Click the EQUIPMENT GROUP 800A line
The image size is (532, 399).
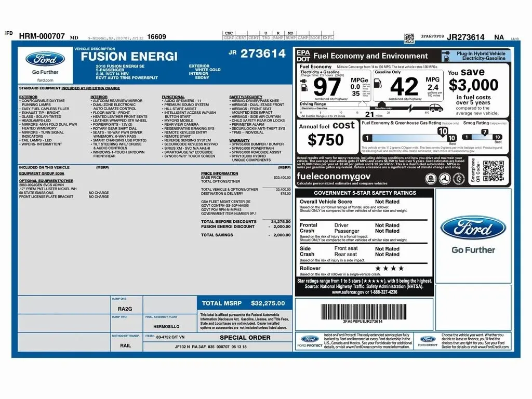tap(42, 174)
